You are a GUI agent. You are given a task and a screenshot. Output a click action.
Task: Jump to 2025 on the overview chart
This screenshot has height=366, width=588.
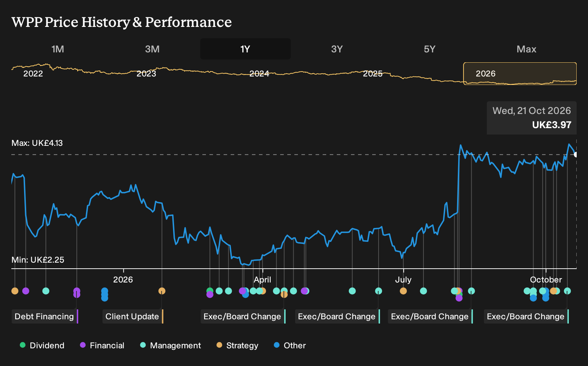[373, 74]
